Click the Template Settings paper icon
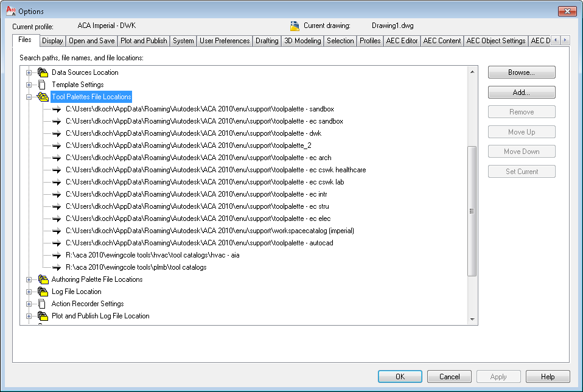Viewport: 583px width, 392px height. point(42,85)
